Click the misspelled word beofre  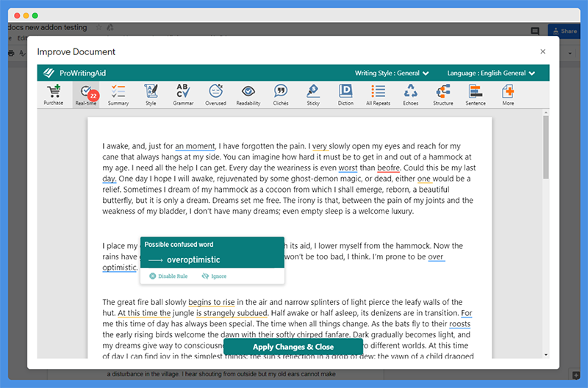point(389,168)
